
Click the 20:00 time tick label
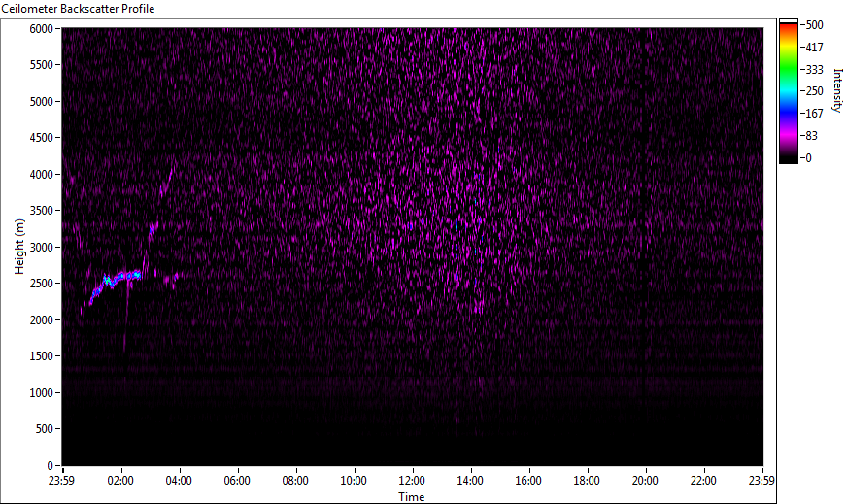(646, 481)
